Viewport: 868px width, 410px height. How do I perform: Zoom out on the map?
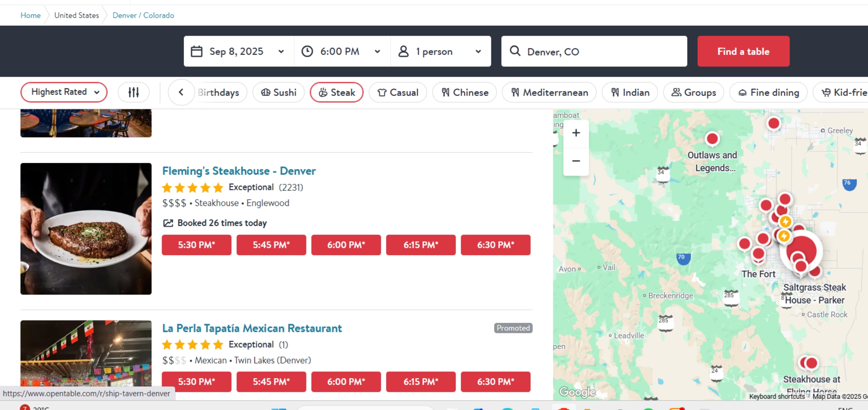[x=576, y=161]
